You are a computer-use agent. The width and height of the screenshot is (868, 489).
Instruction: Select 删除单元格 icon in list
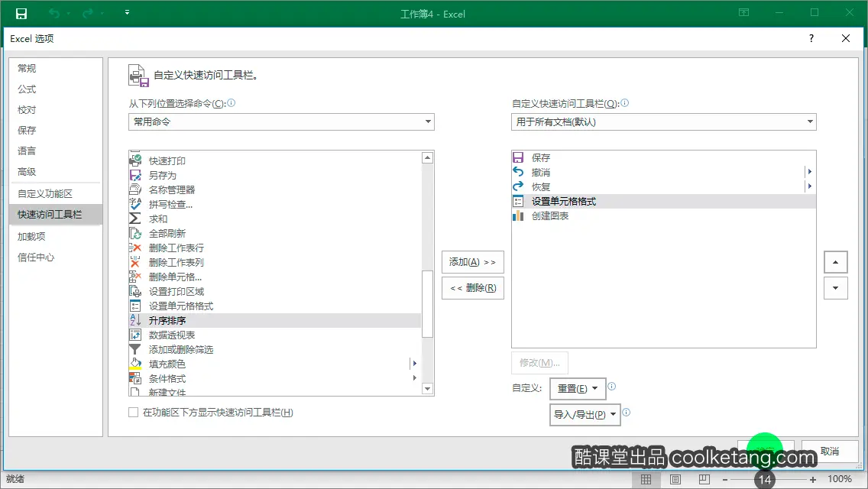(135, 277)
